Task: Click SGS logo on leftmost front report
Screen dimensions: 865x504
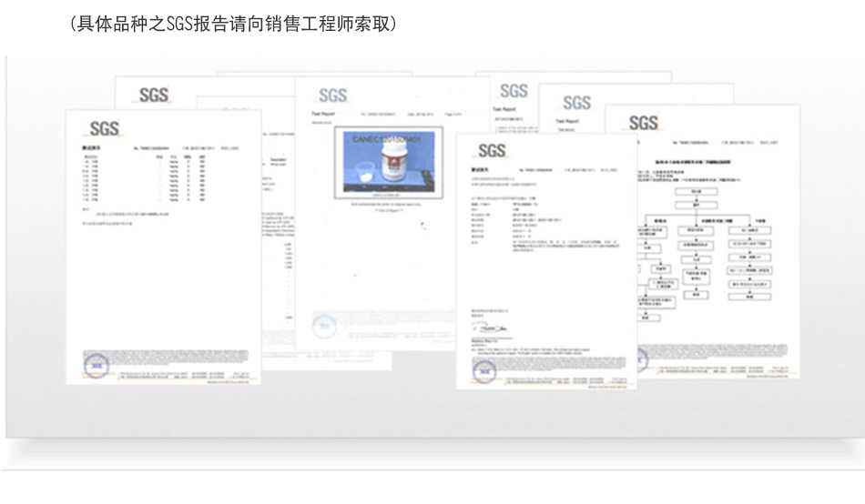Action: click(104, 128)
